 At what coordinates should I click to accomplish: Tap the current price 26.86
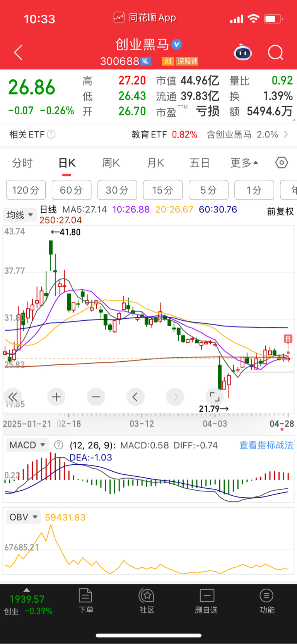pyautogui.click(x=32, y=88)
